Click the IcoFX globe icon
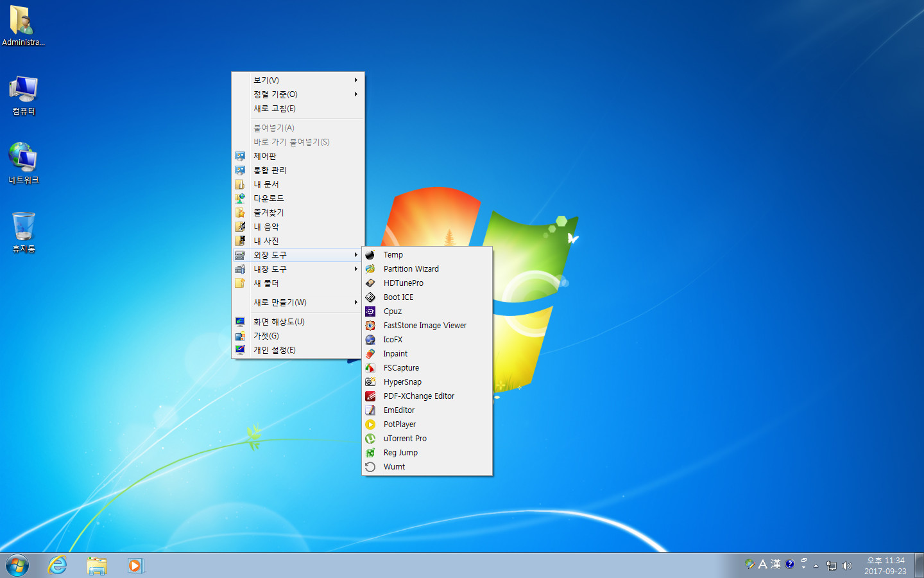Viewport: 924px width, 578px height. tap(370, 340)
